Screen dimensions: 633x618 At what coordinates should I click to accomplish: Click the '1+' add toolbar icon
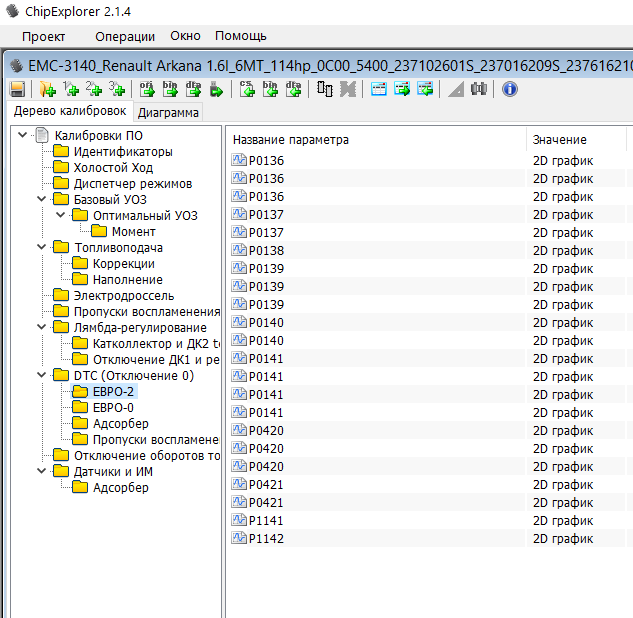click(x=70, y=89)
